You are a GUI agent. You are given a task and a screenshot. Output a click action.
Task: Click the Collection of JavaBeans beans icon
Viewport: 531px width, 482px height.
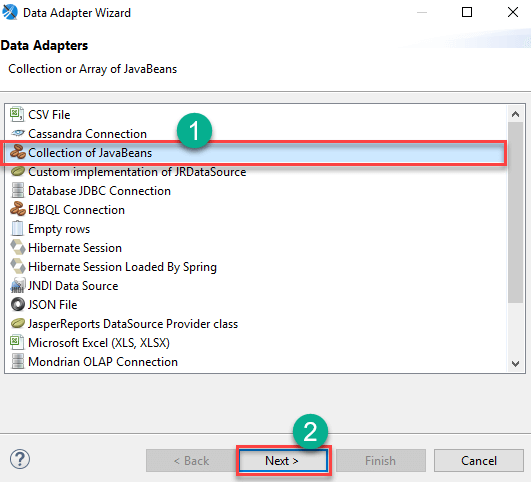18,152
